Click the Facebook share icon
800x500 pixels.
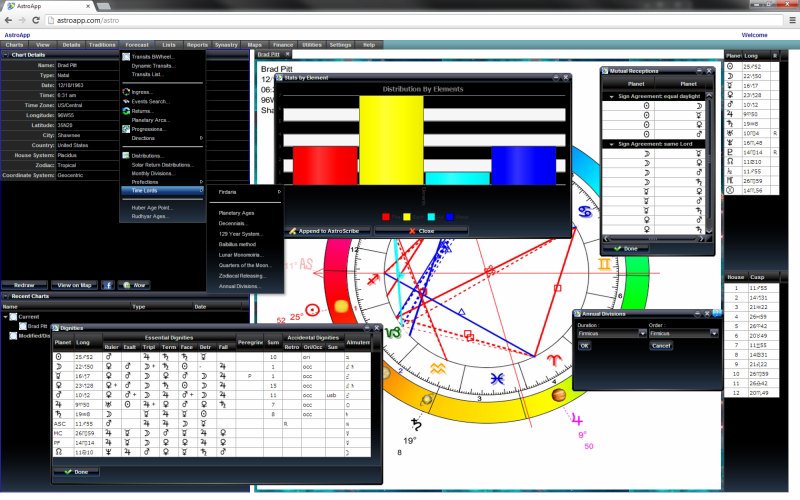click(x=107, y=285)
